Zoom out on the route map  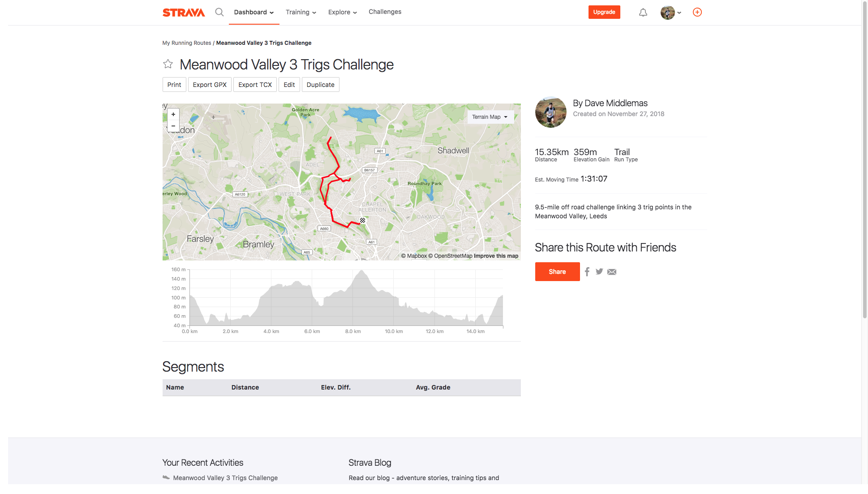(x=173, y=126)
